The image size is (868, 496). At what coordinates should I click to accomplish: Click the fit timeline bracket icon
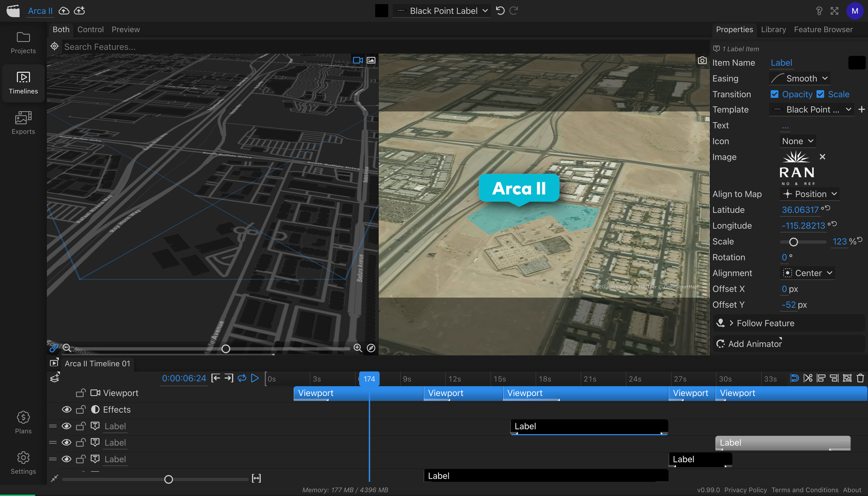256,479
